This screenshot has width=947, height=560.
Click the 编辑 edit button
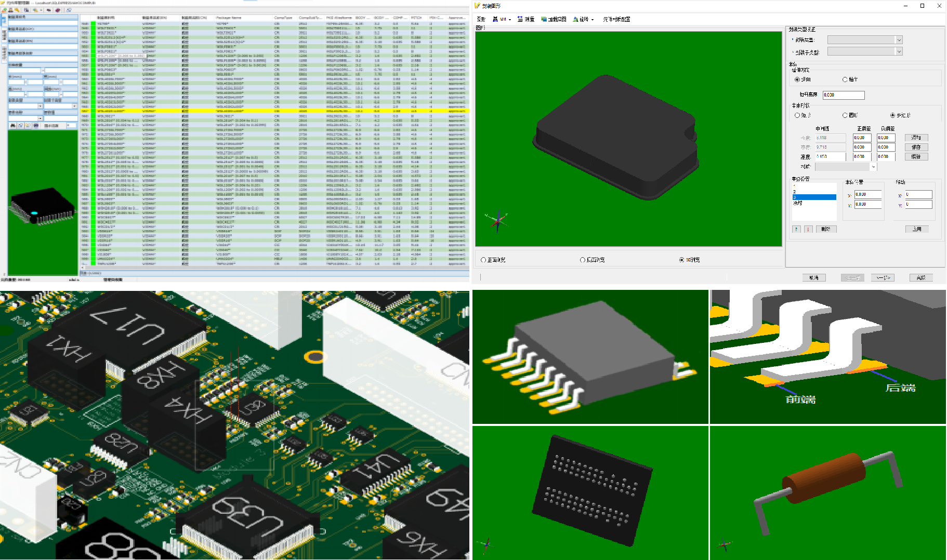tap(916, 156)
